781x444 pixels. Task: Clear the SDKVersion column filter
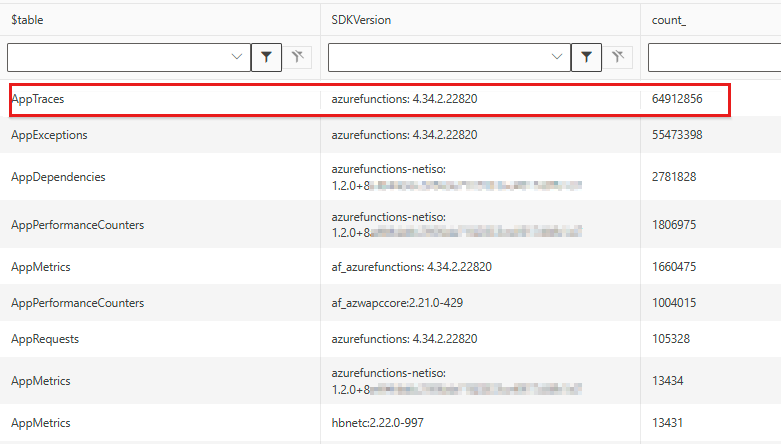(x=618, y=58)
